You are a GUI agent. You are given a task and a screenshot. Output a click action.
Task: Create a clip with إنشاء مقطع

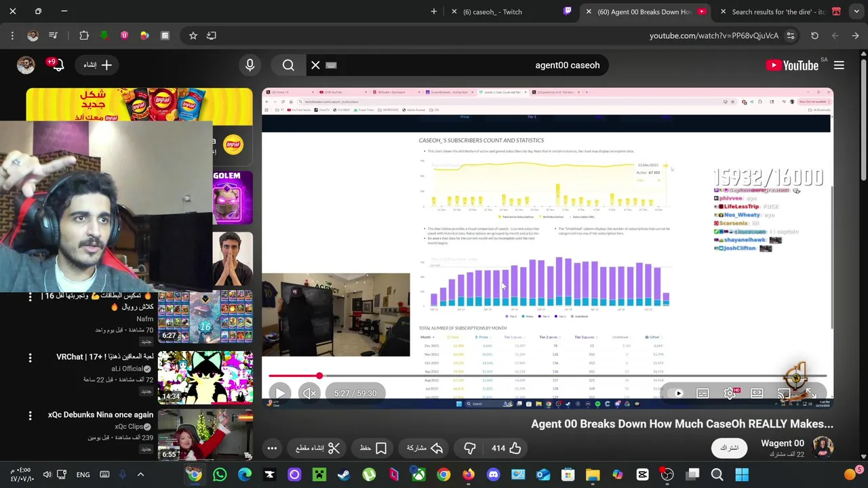tap(317, 448)
